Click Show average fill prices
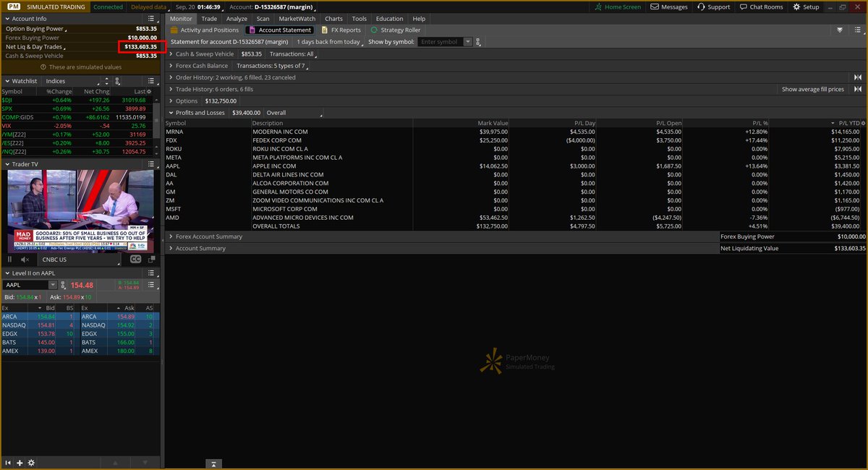 point(813,90)
